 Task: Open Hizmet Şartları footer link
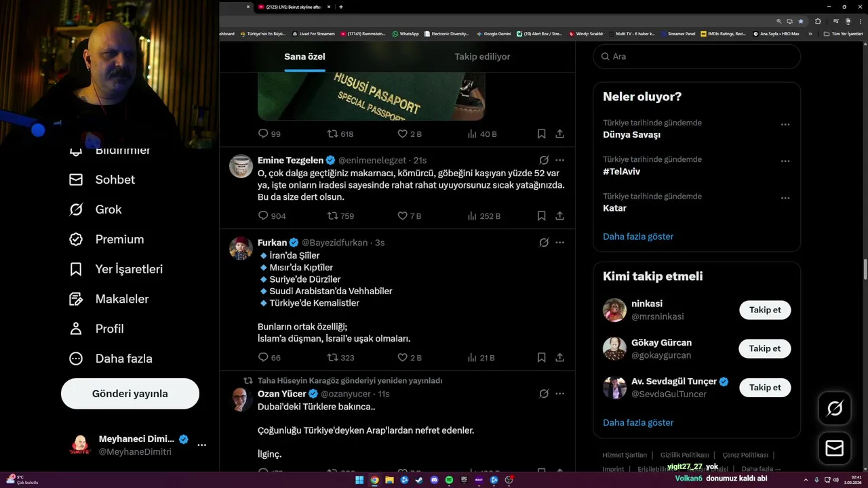coord(625,455)
